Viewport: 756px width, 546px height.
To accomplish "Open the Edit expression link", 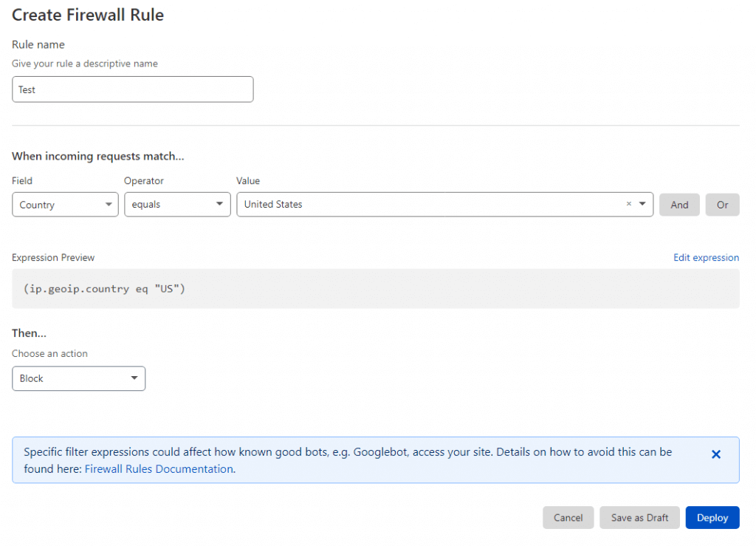I will click(706, 258).
